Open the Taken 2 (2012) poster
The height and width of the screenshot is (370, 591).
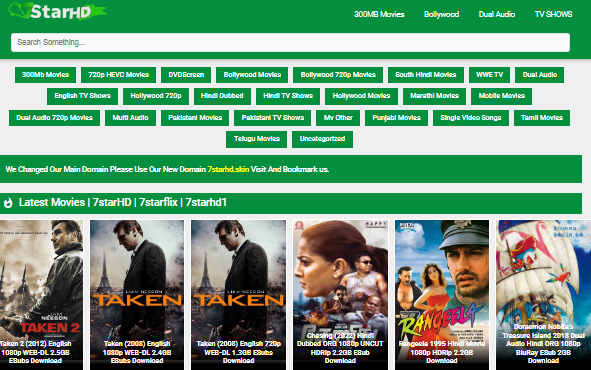tap(41, 295)
